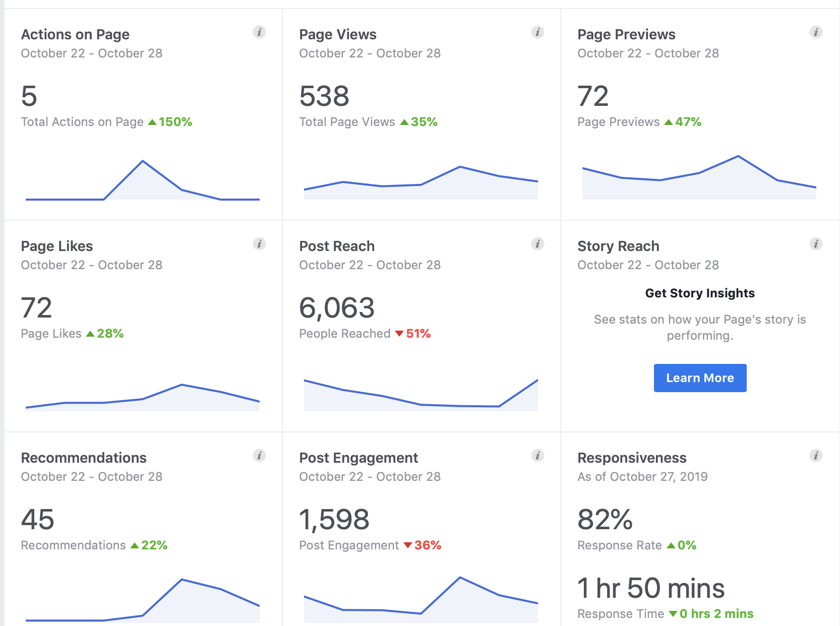Viewport: 840px width, 626px height.
Task: Open the Actions on Page title
Action: [75, 34]
